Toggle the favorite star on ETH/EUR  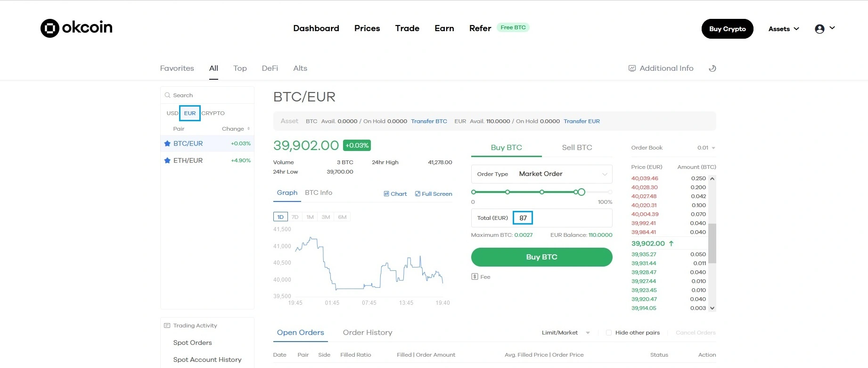click(x=167, y=160)
